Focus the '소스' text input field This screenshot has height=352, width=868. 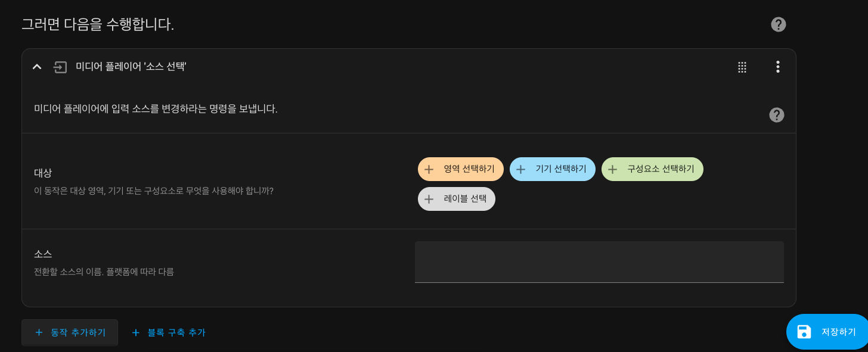click(x=599, y=262)
